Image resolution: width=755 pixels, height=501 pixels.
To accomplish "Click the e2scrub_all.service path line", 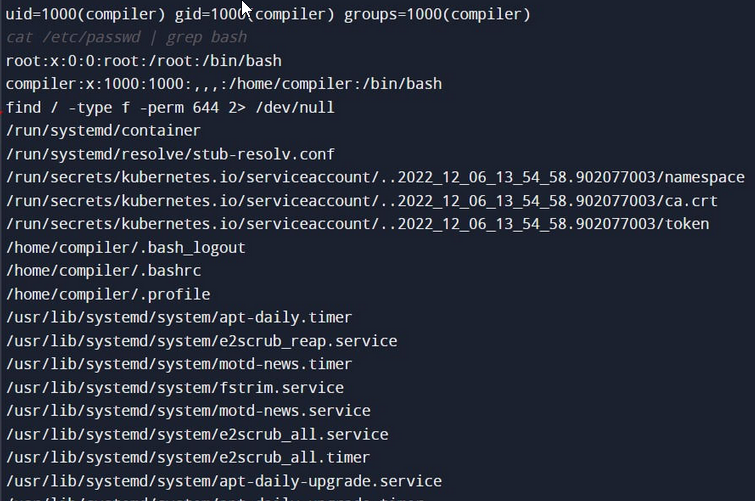I will point(197,434).
